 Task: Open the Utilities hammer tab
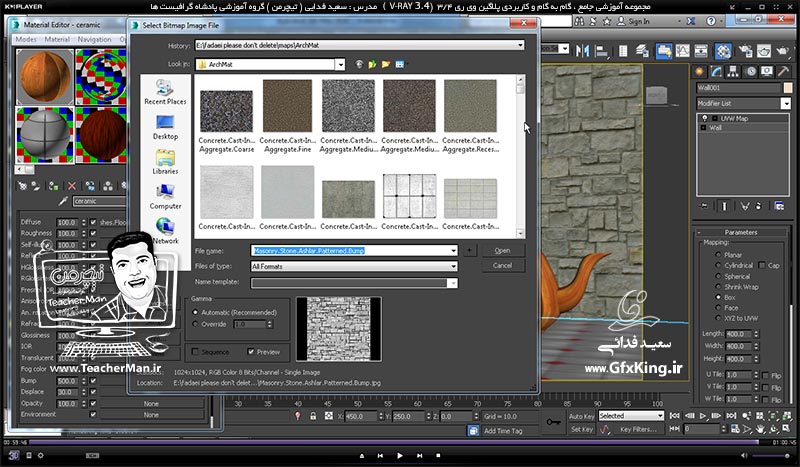pyautogui.click(x=783, y=71)
